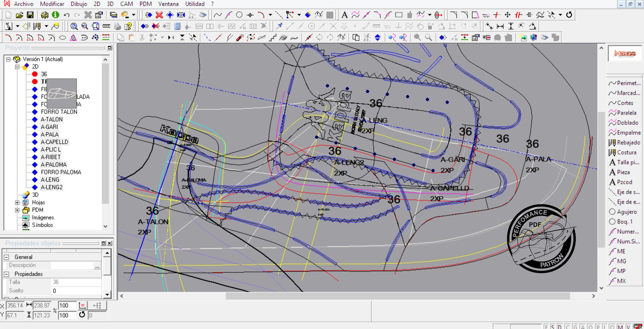Open dropdown arrow after red arc tool
The height and width of the screenshot is (329, 644).
click(x=270, y=15)
